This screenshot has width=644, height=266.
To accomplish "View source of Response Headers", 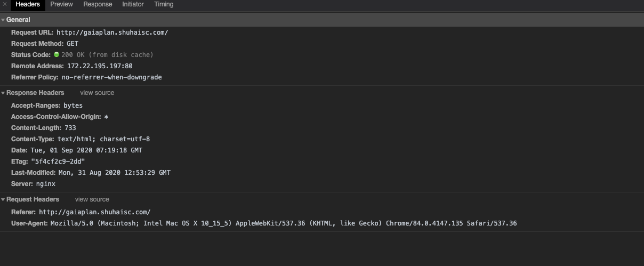I will [x=97, y=93].
